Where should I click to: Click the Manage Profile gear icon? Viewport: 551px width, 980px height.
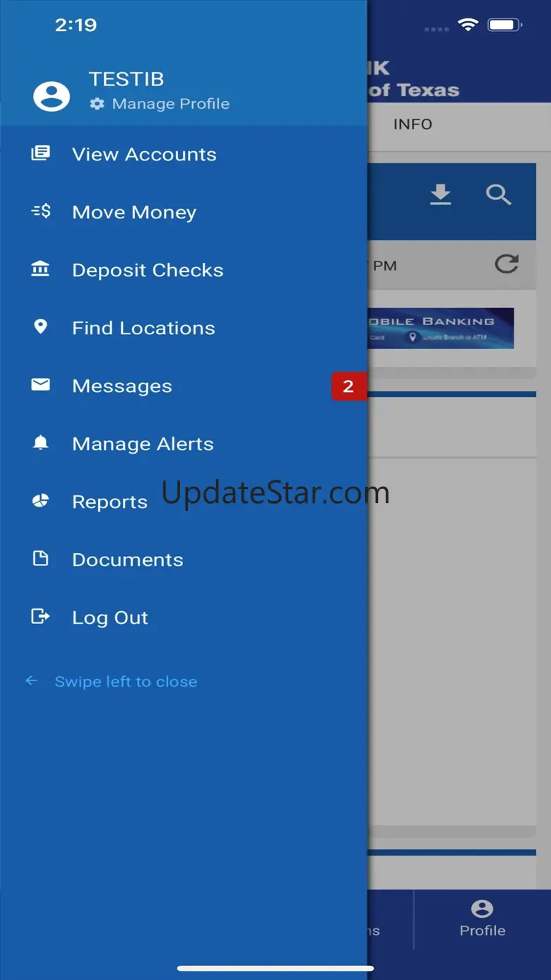click(x=97, y=104)
